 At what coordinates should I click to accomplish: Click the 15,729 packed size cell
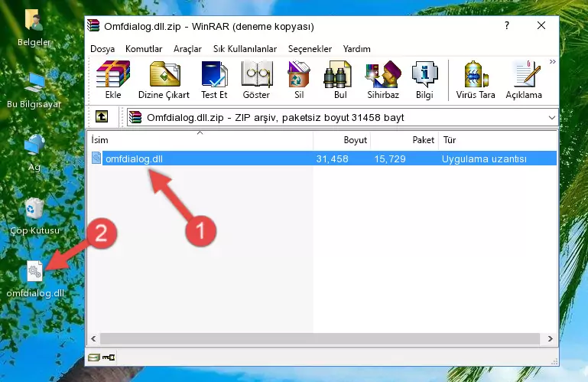coord(390,159)
